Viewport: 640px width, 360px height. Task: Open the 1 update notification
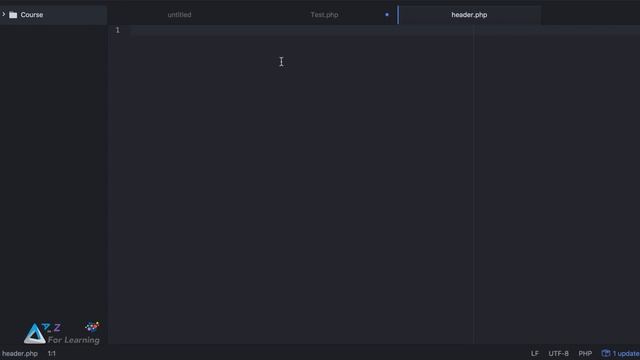[621, 353]
